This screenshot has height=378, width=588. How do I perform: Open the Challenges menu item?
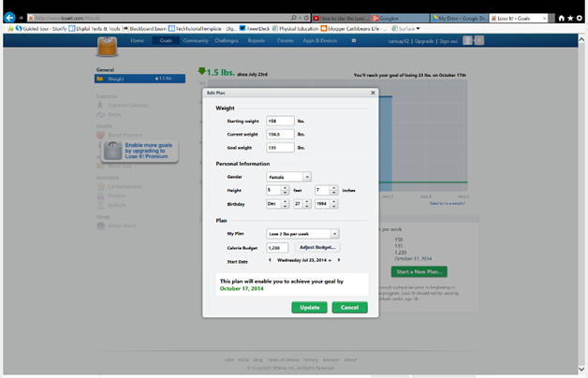pyautogui.click(x=227, y=40)
